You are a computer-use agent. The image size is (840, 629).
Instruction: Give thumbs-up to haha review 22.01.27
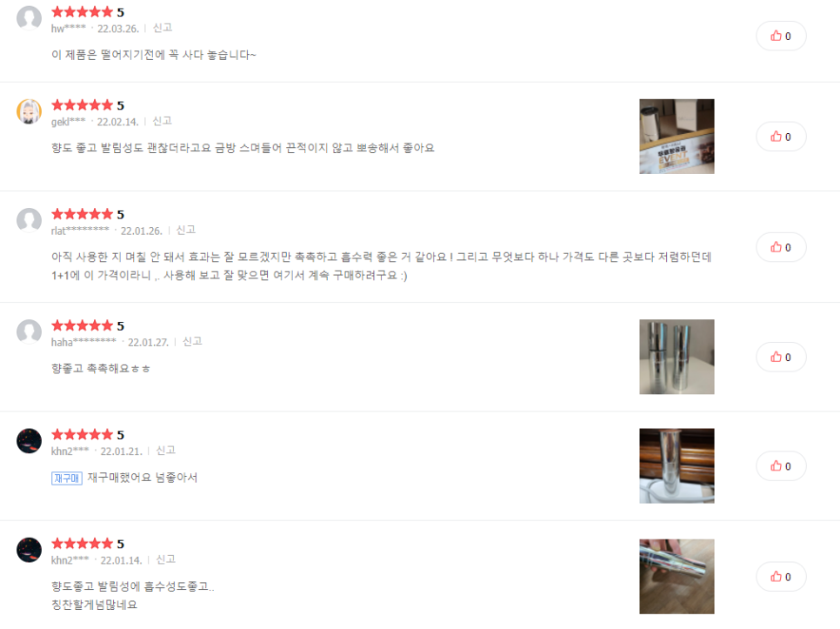[781, 357]
